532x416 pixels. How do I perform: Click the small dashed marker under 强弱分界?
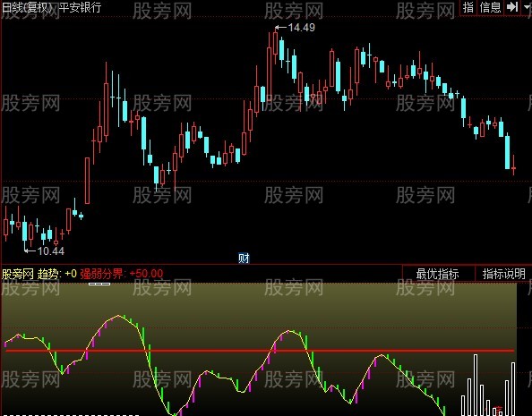pyautogui.click(x=99, y=284)
